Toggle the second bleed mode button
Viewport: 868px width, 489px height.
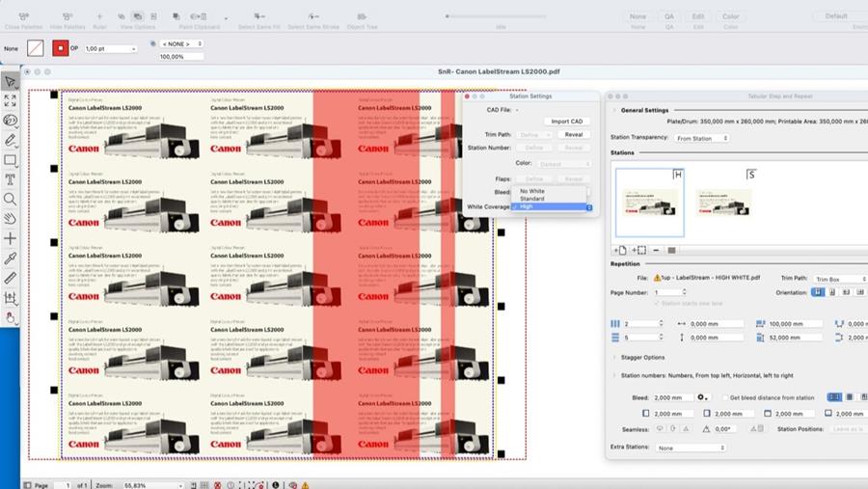(850, 397)
